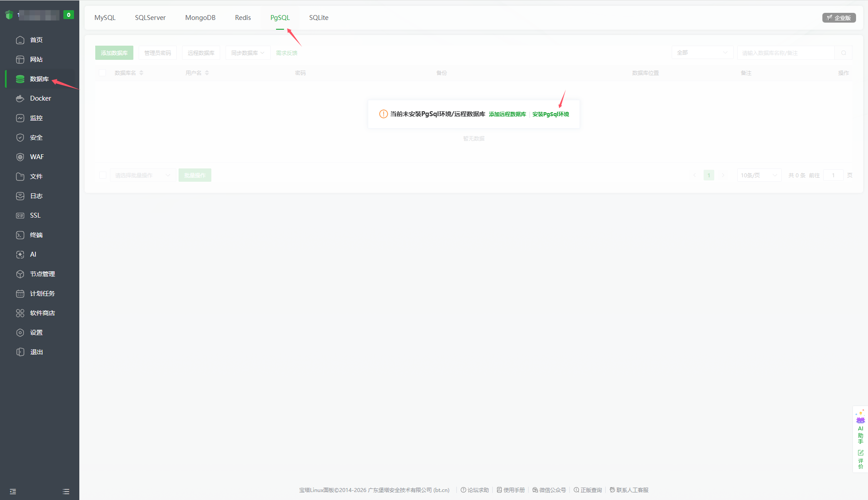Click the 安装PgSql环境 link
868x500 pixels.
coord(551,114)
